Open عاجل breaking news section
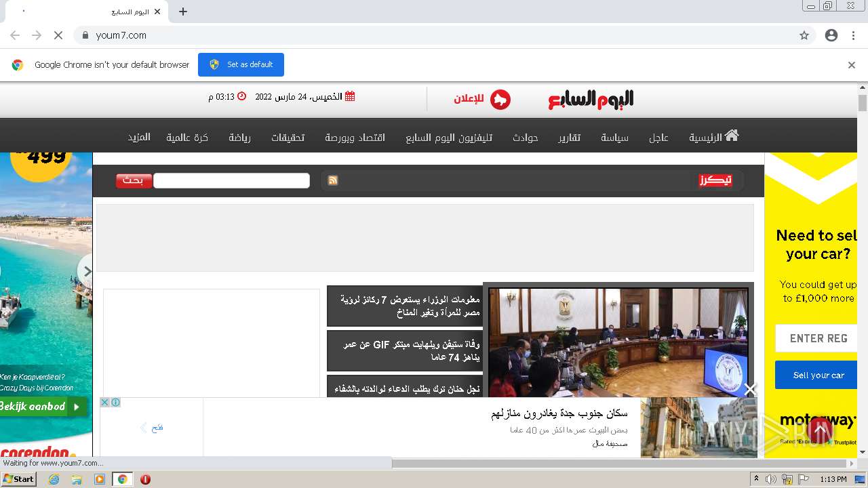Viewport: 868px width, 488px height. pos(658,138)
